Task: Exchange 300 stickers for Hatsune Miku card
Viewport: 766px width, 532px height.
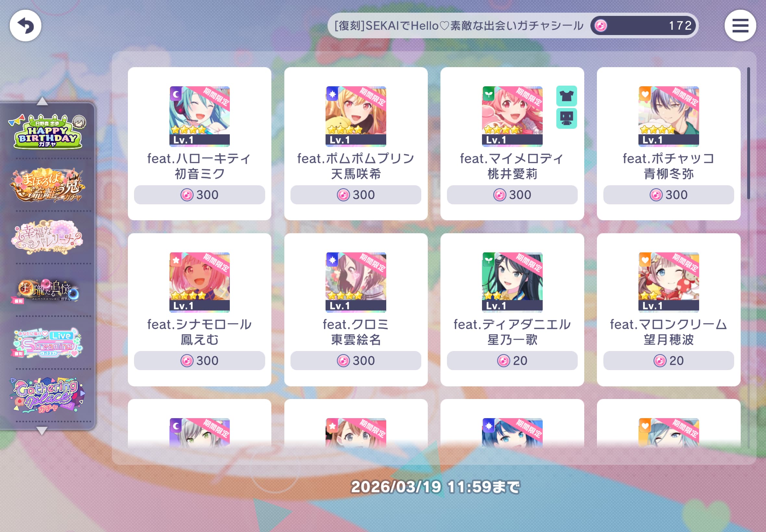Action: (199, 195)
